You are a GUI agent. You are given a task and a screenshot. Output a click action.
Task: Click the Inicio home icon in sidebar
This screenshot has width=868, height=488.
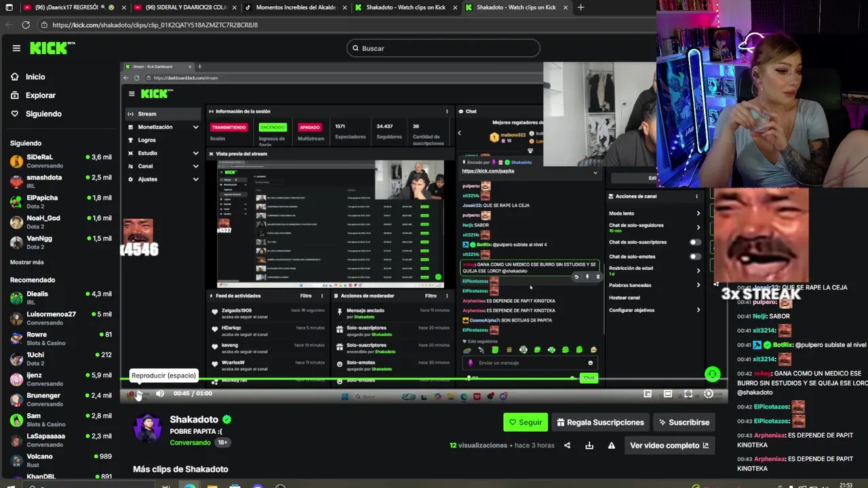point(15,77)
